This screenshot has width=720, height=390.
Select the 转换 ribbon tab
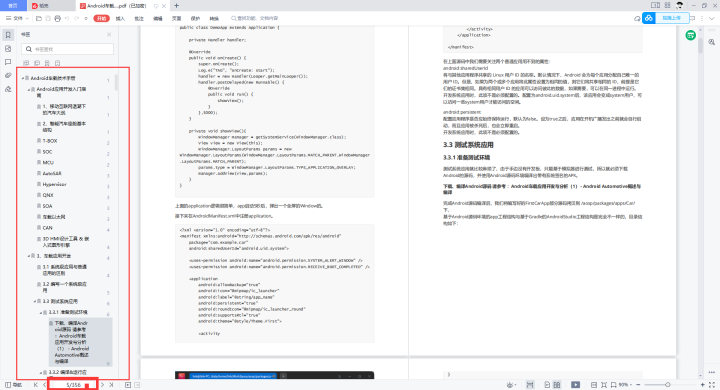pos(214,18)
